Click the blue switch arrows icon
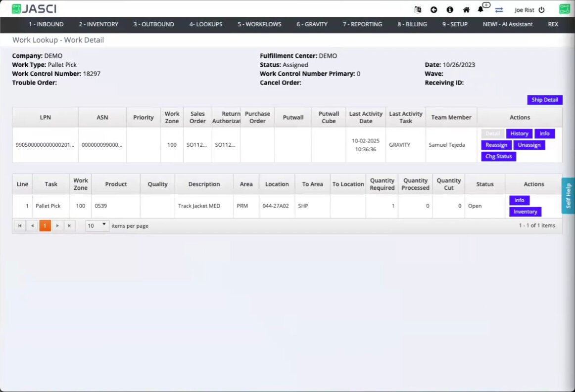Screen dimensions: 575x392 tap(499, 9)
